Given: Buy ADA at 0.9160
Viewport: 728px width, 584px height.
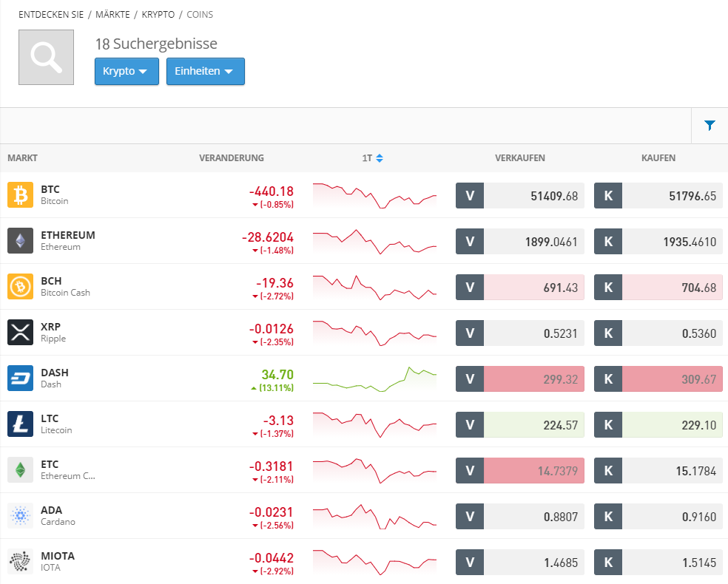Looking at the screenshot, I should [x=658, y=517].
